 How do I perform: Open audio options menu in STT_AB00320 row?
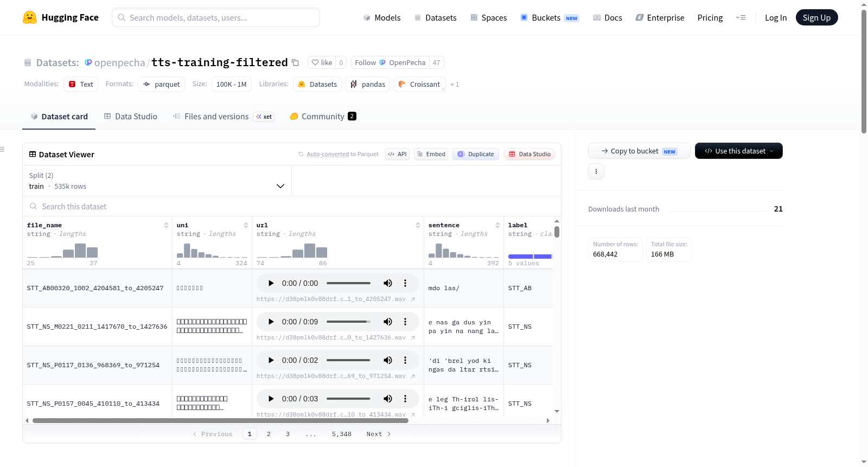coord(405,283)
